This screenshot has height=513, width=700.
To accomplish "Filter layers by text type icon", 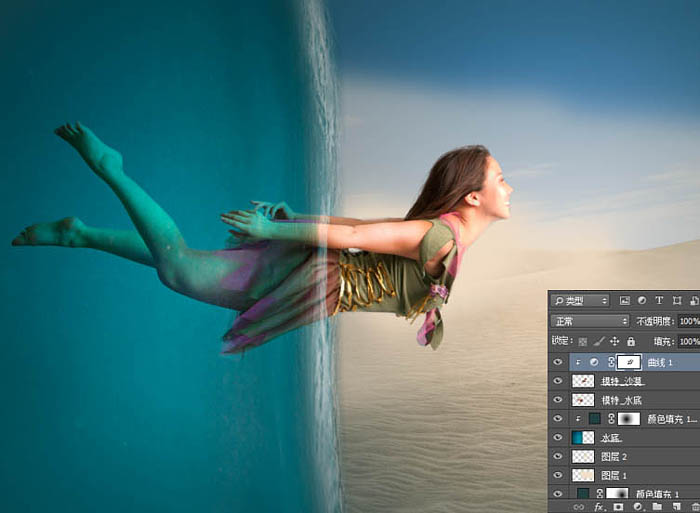I will coord(659,300).
